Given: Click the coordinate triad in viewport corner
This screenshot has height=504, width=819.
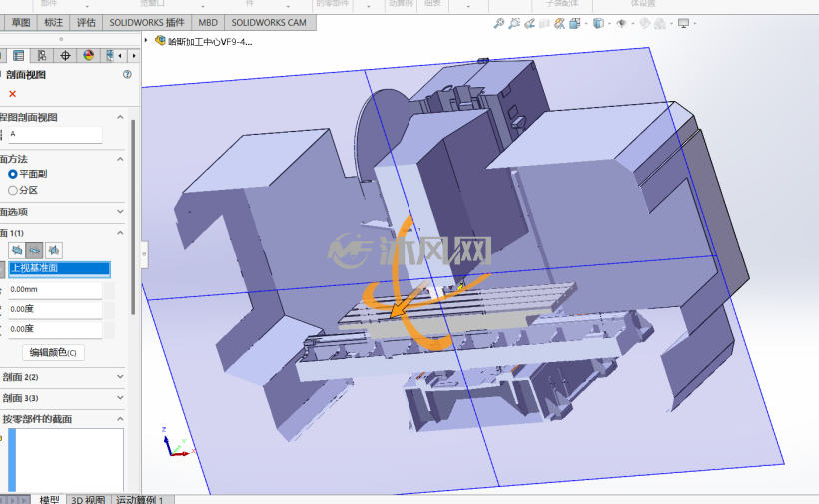Looking at the screenshot, I should pos(176,442).
